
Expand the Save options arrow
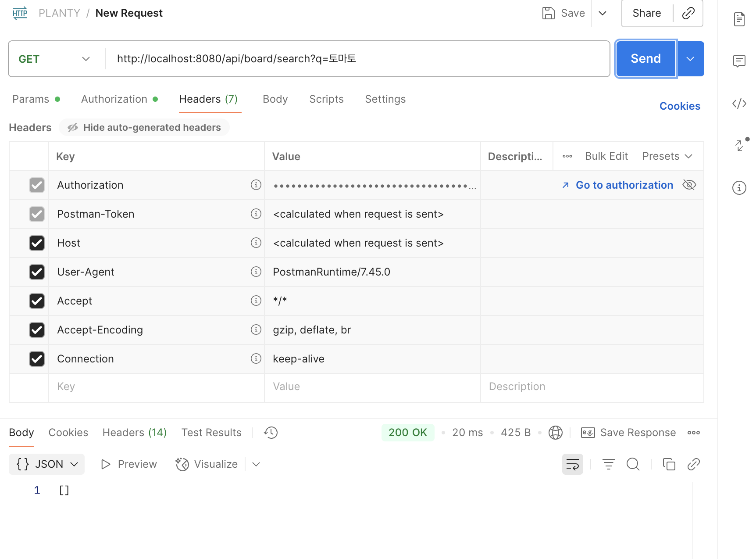(603, 13)
